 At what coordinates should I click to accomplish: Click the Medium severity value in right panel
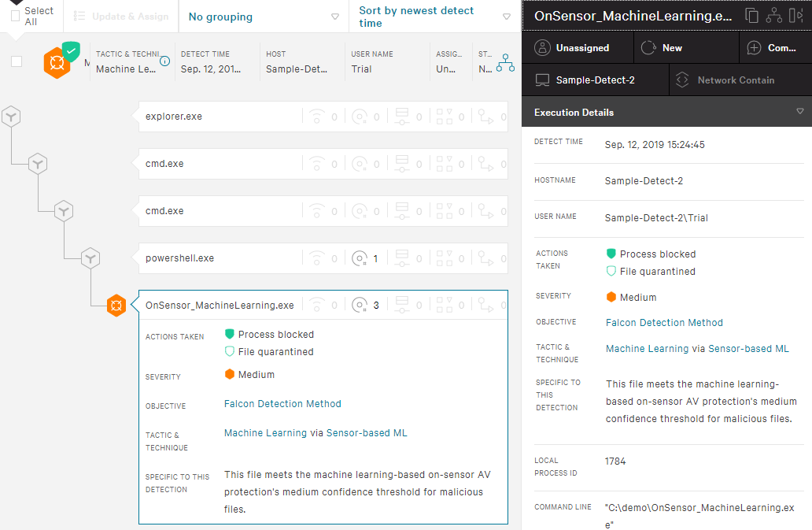point(638,297)
